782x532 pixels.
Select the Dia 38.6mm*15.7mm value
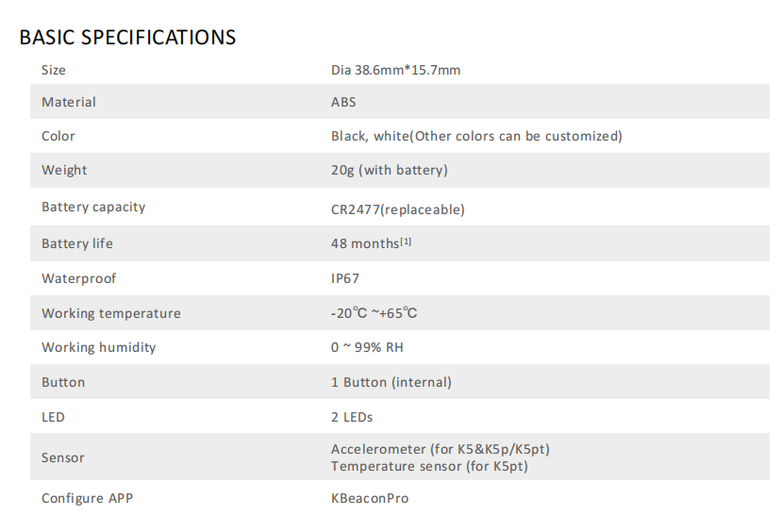tap(395, 70)
